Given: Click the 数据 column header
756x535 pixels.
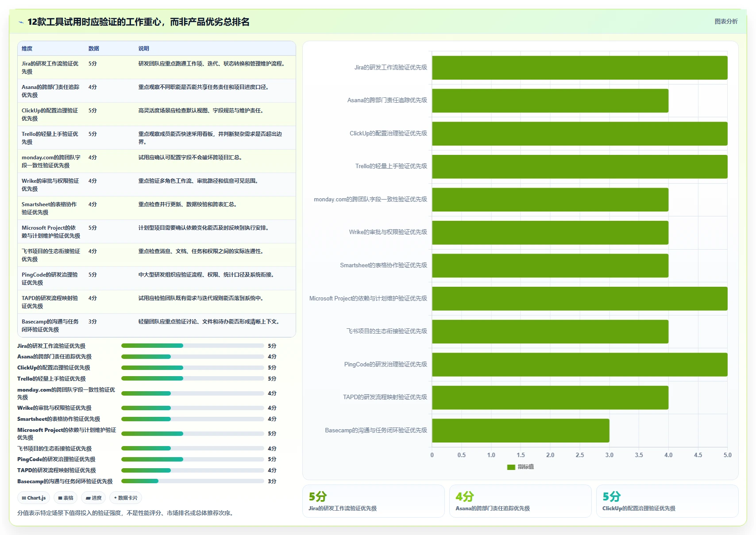Looking at the screenshot, I should pos(93,49).
